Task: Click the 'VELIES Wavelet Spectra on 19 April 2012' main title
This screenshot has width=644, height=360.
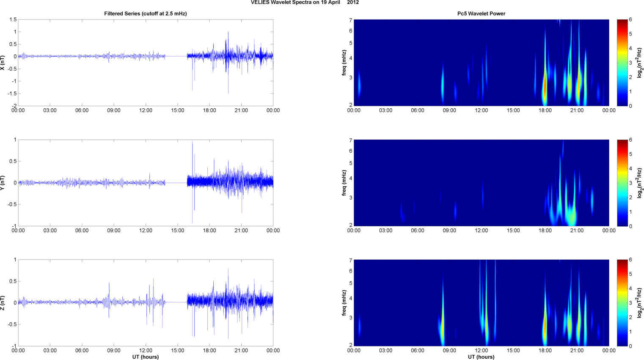Action: coord(305,3)
